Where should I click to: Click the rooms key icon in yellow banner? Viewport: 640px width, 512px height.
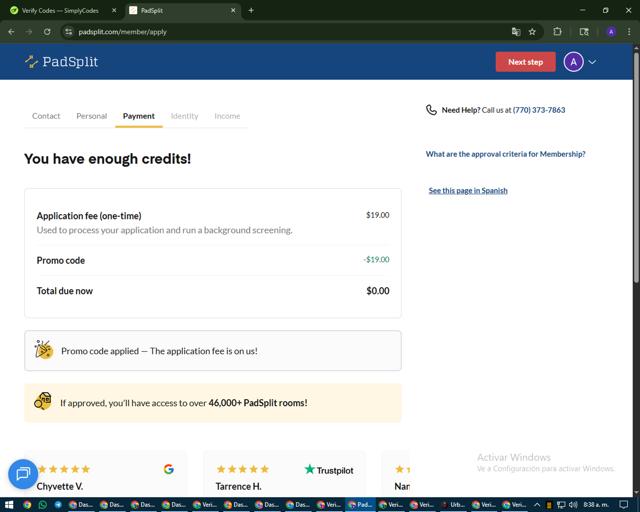[43, 401]
